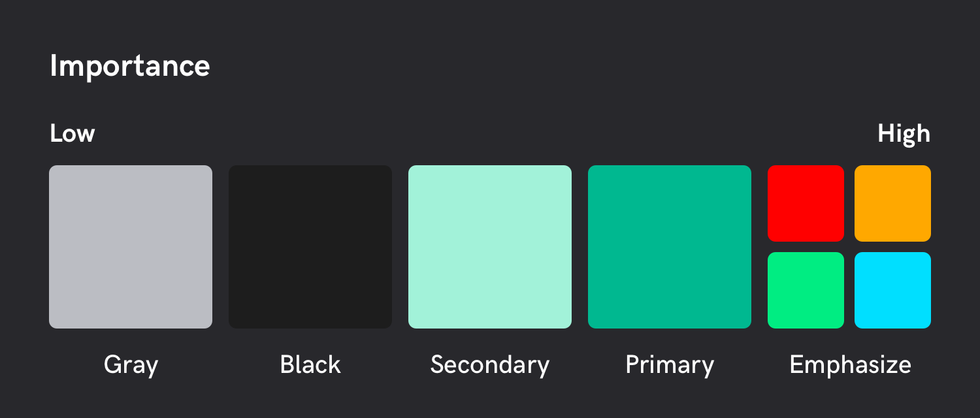Select the swatch above the Gray label

point(131,247)
